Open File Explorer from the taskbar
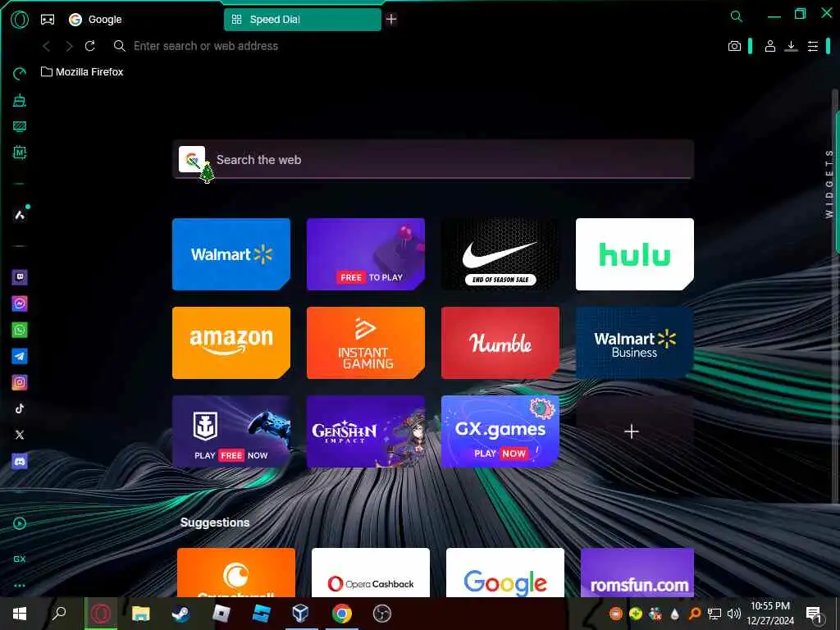This screenshot has height=630, width=840. click(x=141, y=614)
